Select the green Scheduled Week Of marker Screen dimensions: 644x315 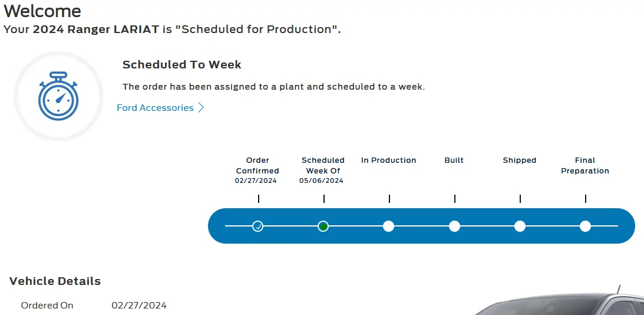click(x=323, y=226)
